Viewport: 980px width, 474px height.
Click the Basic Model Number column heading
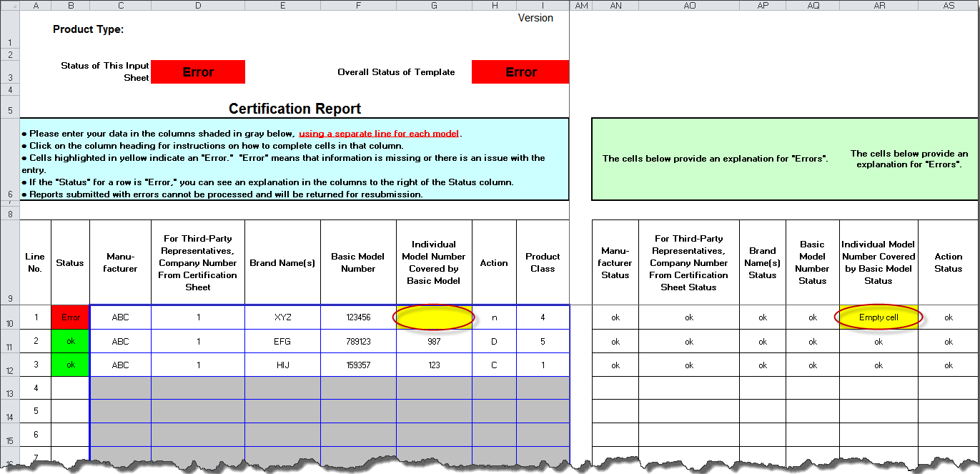pos(358,262)
